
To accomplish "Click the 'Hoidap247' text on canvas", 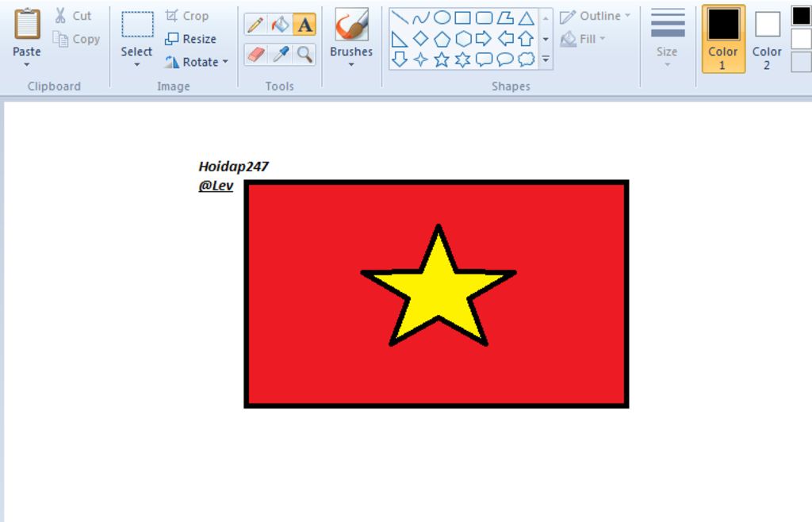I will pos(234,167).
